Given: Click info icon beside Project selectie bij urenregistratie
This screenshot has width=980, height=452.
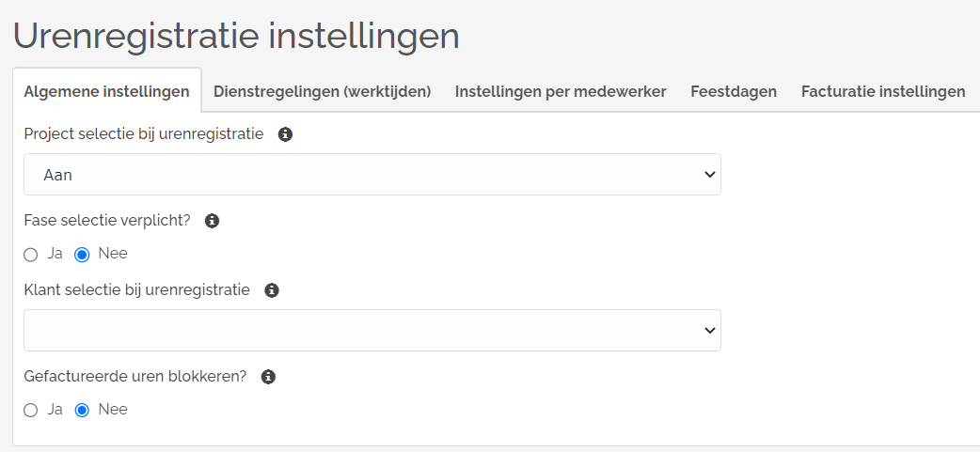Looking at the screenshot, I should tap(286, 134).
